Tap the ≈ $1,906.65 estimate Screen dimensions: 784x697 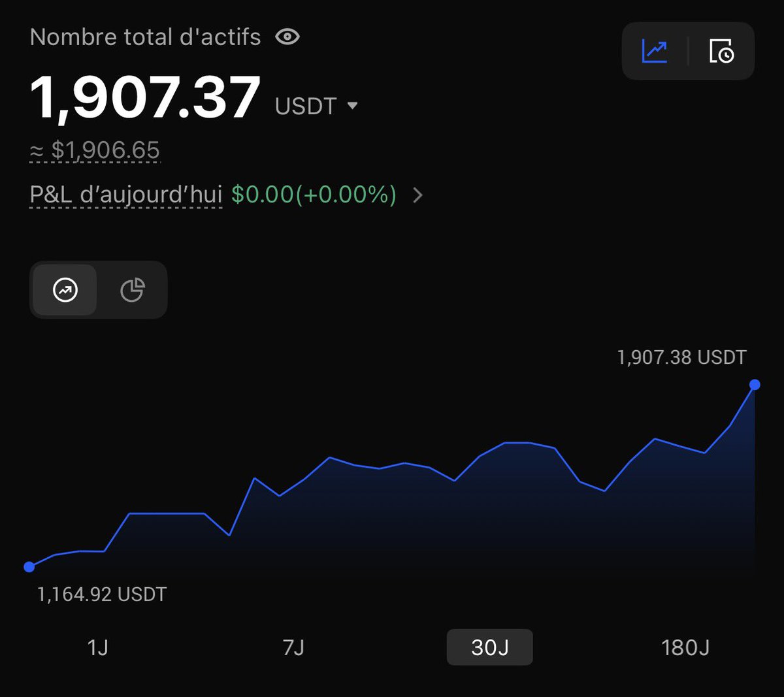click(x=95, y=150)
